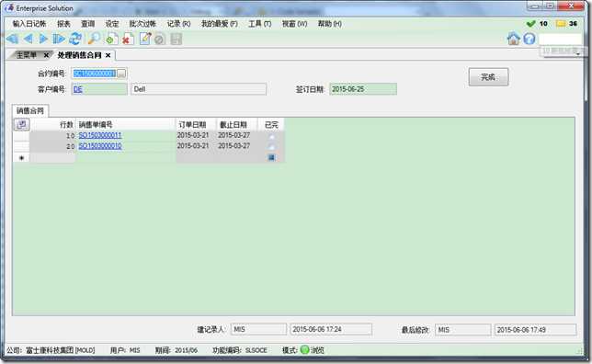Screen dimensions: 592x364
Task: Click the grid corner selector icon
Action: coord(21,124)
